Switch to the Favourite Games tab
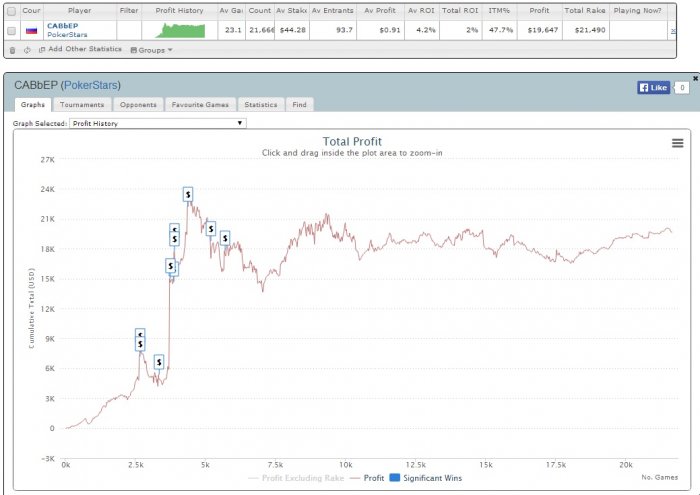700x495 pixels. pos(200,104)
